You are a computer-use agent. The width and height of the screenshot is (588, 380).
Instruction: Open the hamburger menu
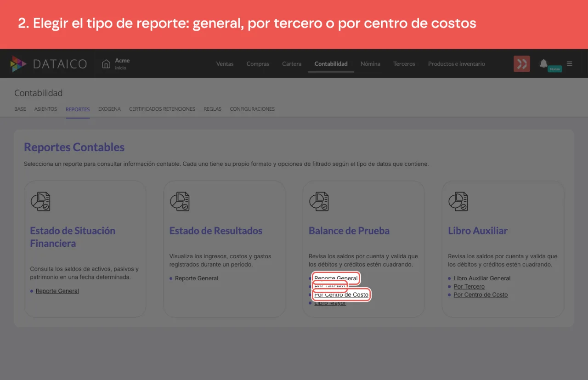point(570,64)
